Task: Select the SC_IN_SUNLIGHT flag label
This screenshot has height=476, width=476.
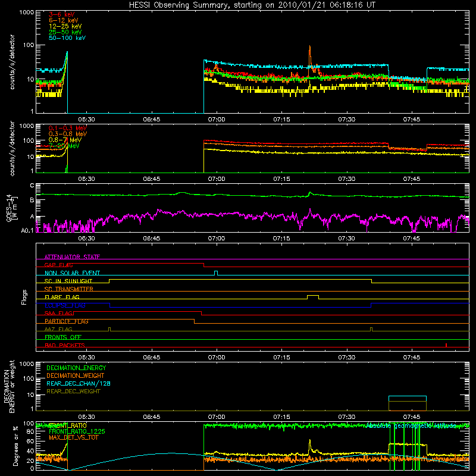Action: 68,281
